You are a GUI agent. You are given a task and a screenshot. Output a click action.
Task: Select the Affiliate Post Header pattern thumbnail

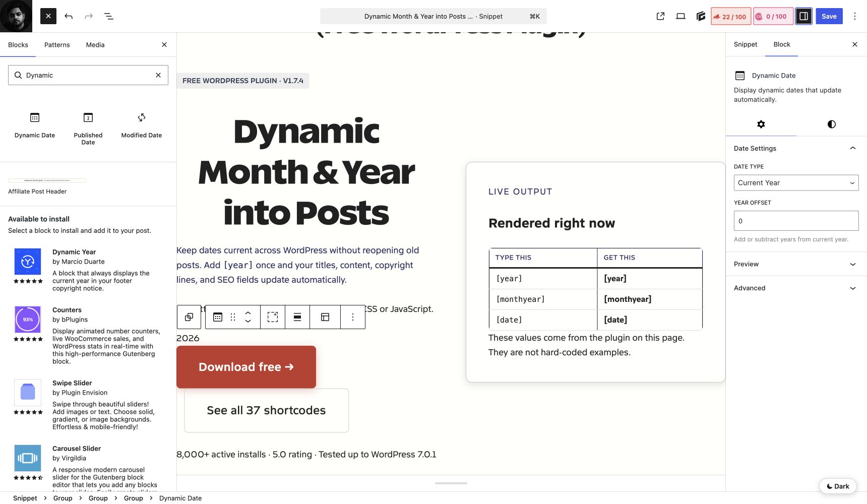point(47,180)
